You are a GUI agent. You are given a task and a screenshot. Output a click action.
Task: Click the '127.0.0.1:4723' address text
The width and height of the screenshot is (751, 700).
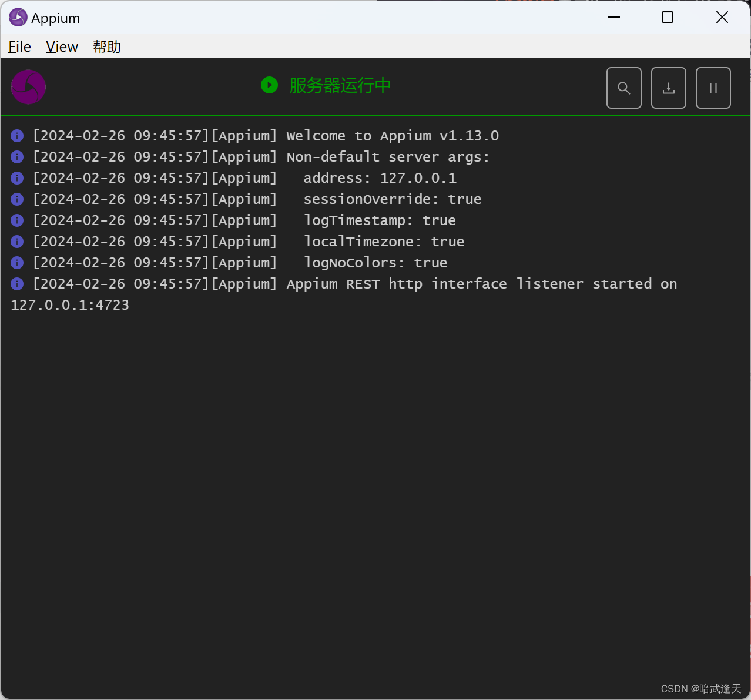[x=70, y=305]
